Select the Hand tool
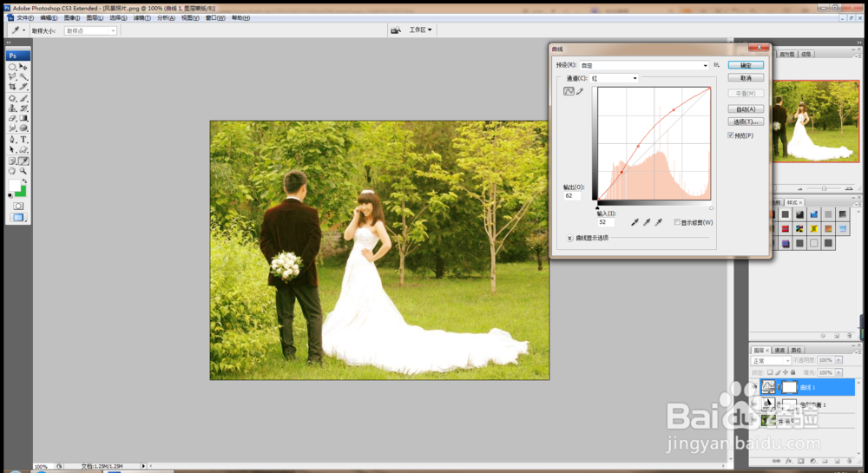Viewport: 868px width, 473px height. 12,171
